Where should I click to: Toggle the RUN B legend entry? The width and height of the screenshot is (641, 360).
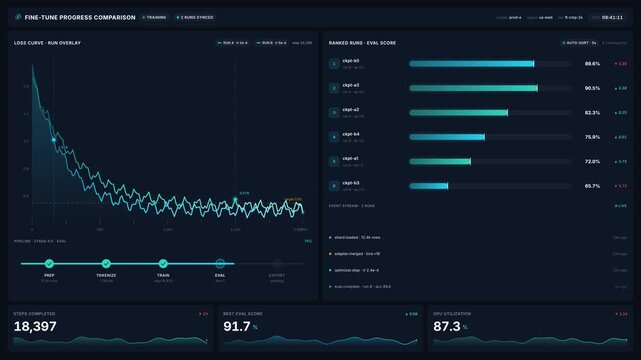coord(271,43)
